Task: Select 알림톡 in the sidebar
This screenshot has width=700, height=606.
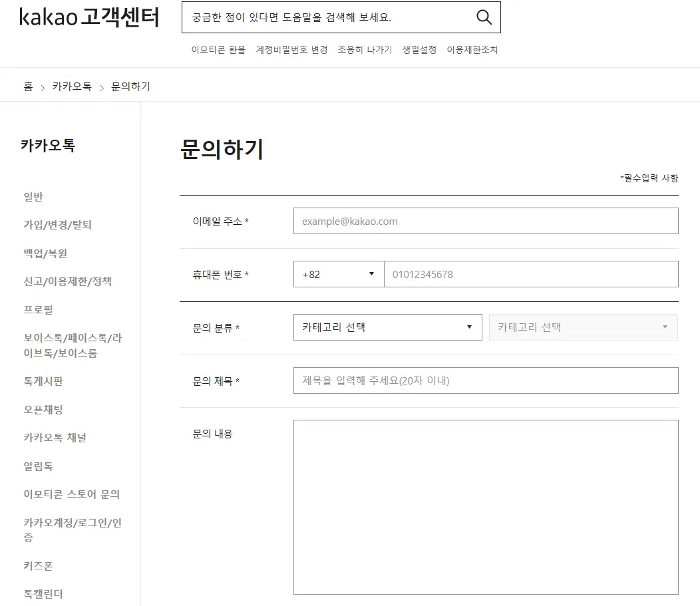Action: tap(39, 466)
